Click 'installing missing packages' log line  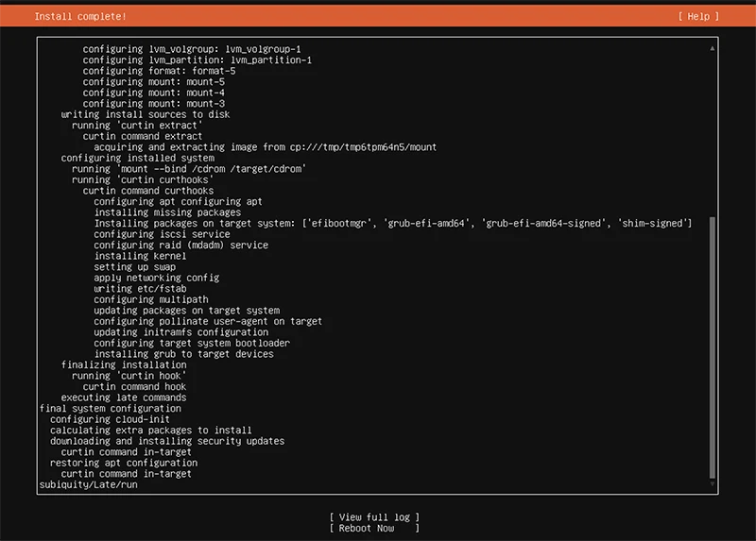167,212
